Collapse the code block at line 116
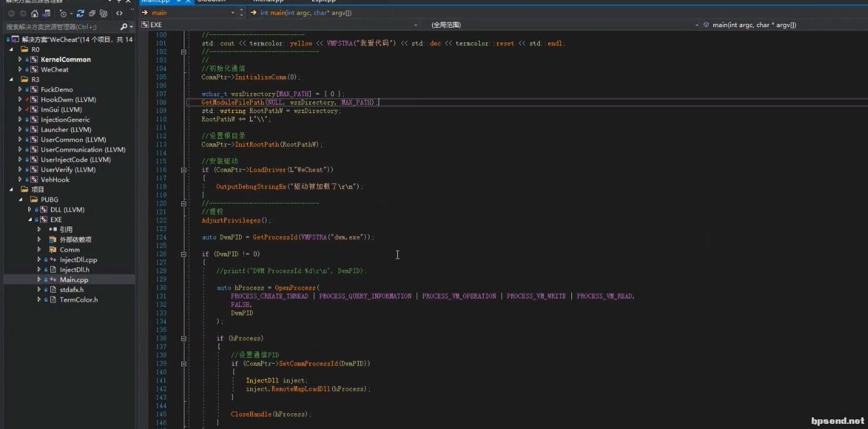This screenshot has width=868, height=429. [184, 170]
